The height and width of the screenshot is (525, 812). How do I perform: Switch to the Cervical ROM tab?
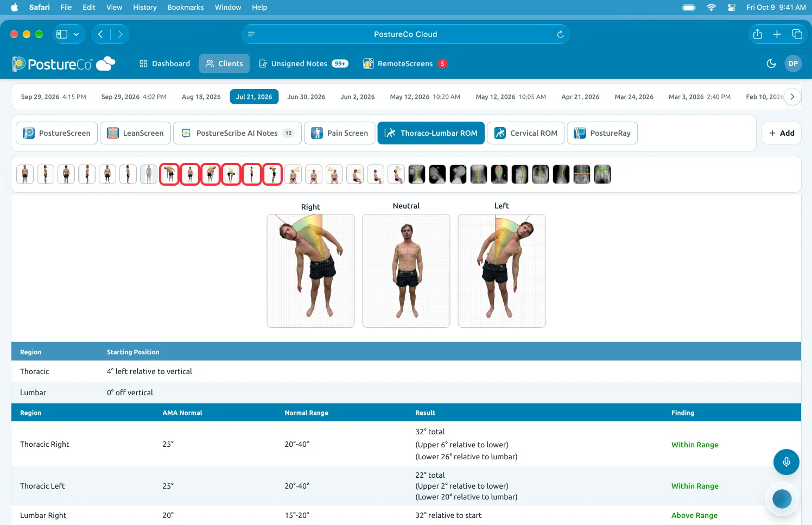526,133
